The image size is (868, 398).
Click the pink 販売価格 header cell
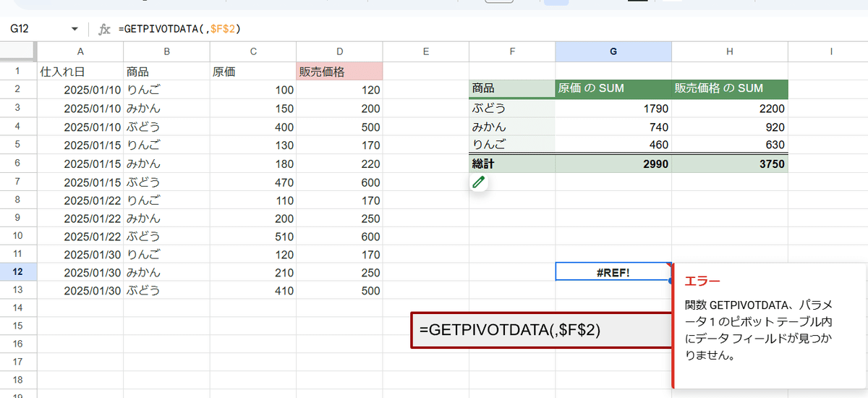[x=339, y=72]
